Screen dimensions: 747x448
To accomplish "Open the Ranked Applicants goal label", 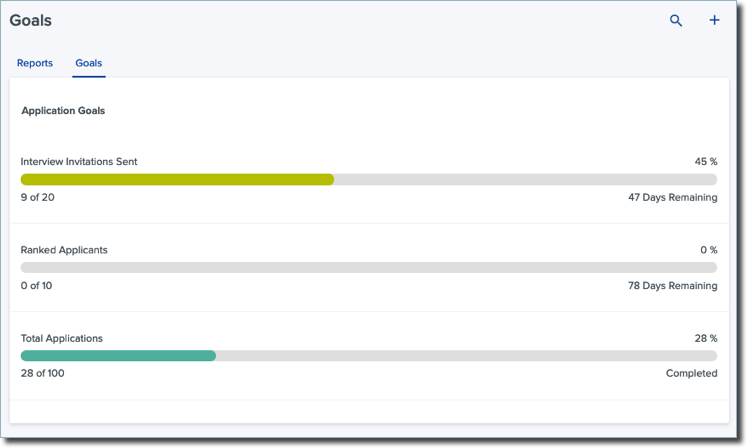I will click(64, 250).
